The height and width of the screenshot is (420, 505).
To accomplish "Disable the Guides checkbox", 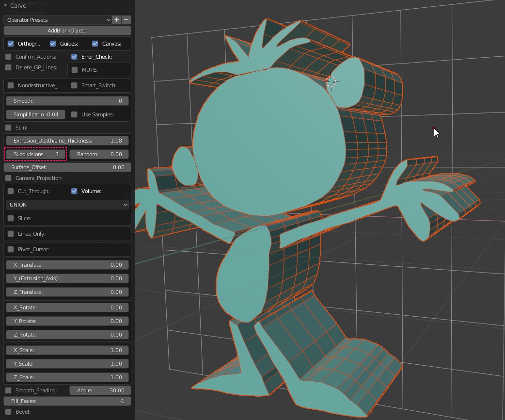I will 53,44.
